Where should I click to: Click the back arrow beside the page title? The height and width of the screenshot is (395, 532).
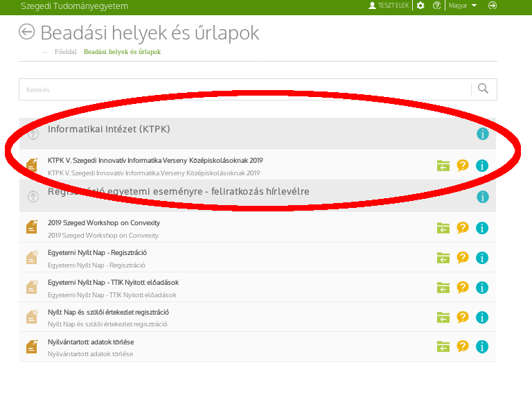click(x=27, y=32)
